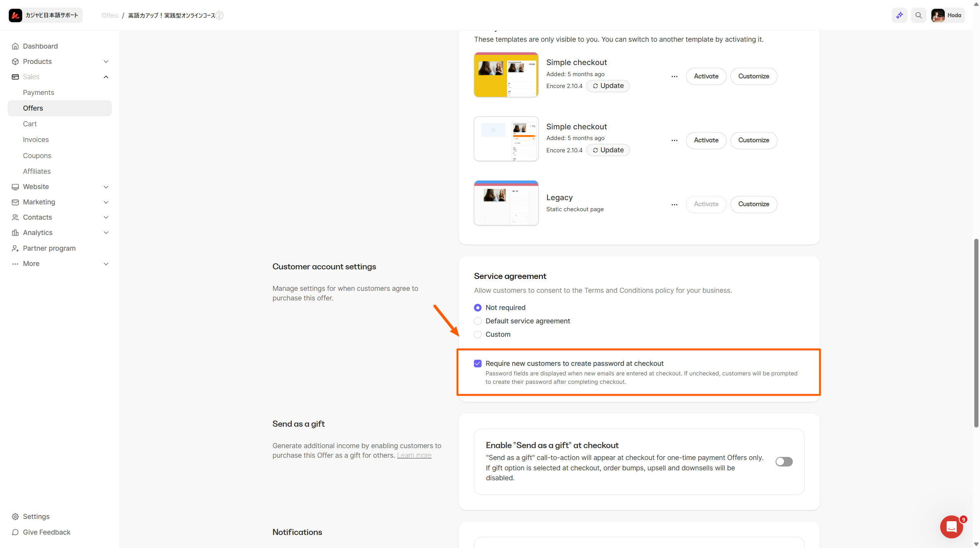Viewport: 980px width, 548px height.
Task: Uncheck Require new customers to create password
Action: pyautogui.click(x=477, y=364)
